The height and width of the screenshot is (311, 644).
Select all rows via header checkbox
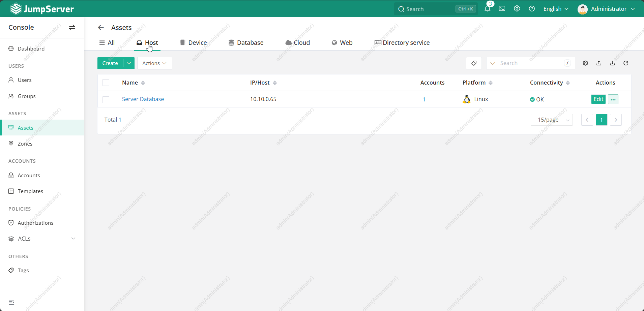[x=106, y=83]
